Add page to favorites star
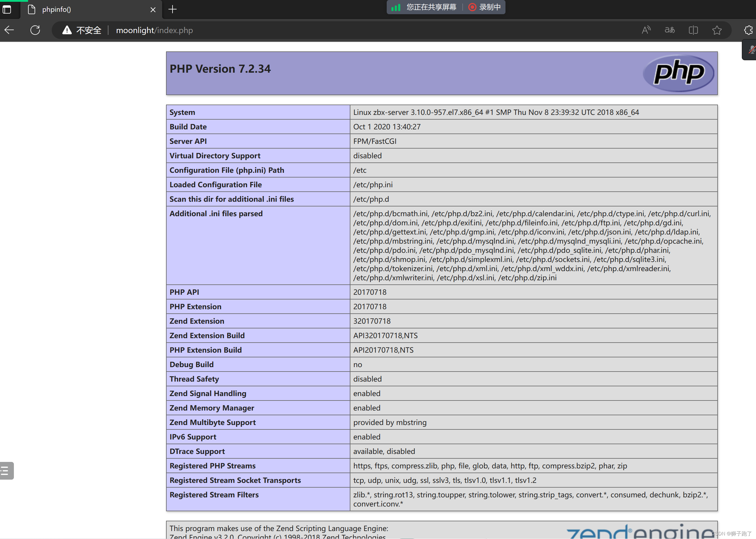The height and width of the screenshot is (539, 756). [x=717, y=30]
